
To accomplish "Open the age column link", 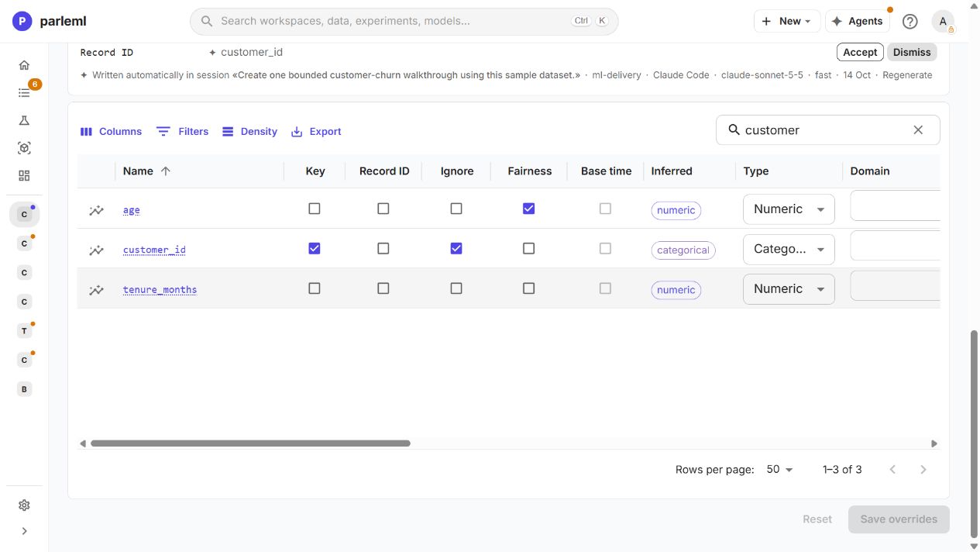I will point(131,210).
